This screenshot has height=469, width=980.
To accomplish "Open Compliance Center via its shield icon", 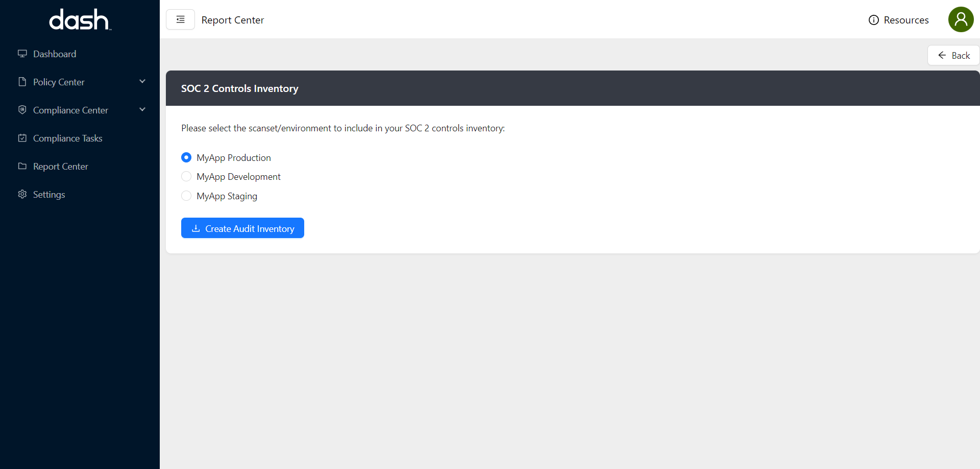I will [x=22, y=109].
